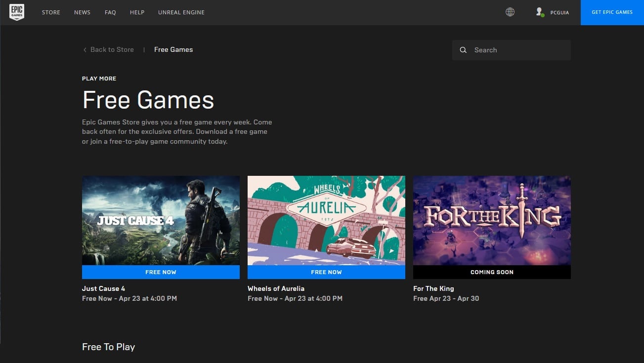Open the Wheels of Aurelia cover image
Screen dimensions: 644x363
326,221
